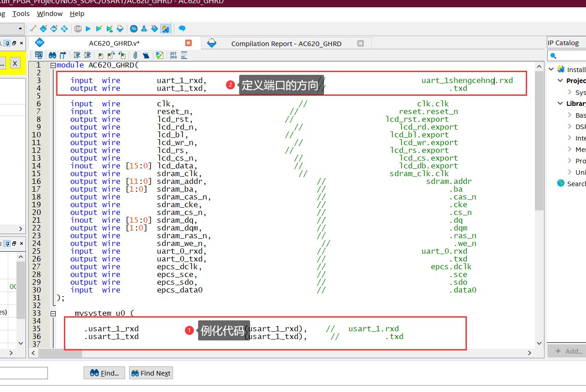
Task: Open the Pin Planner toolbar icon
Action: point(54,29)
